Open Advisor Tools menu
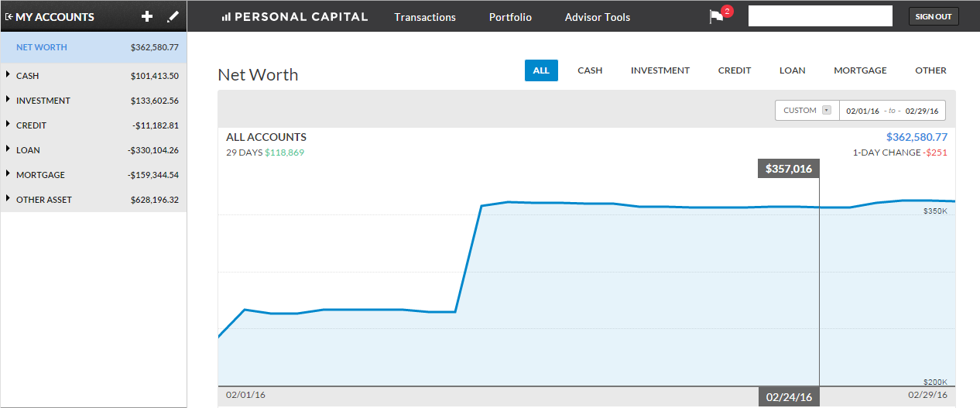980x408 pixels. pyautogui.click(x=598, y=17)
